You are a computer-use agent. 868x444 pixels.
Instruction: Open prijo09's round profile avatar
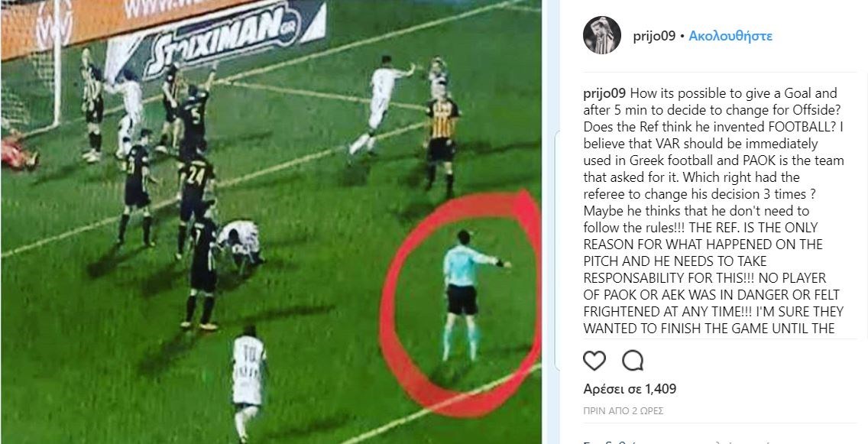click(x=602, y=35)
